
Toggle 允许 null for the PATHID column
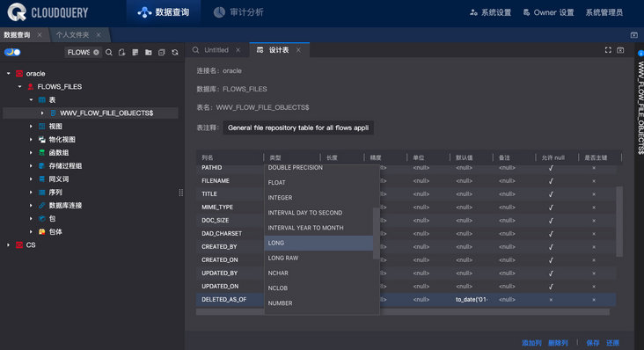[x=551, y=168]
